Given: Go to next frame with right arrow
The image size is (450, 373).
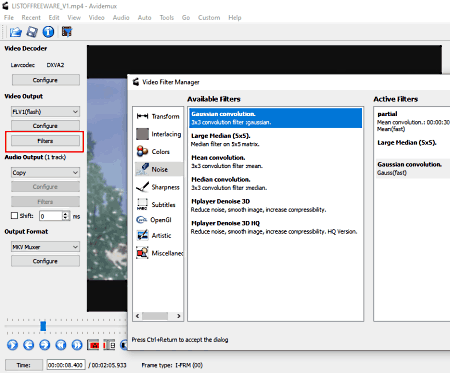Looking at the screenshot, I should click(45, 345).
